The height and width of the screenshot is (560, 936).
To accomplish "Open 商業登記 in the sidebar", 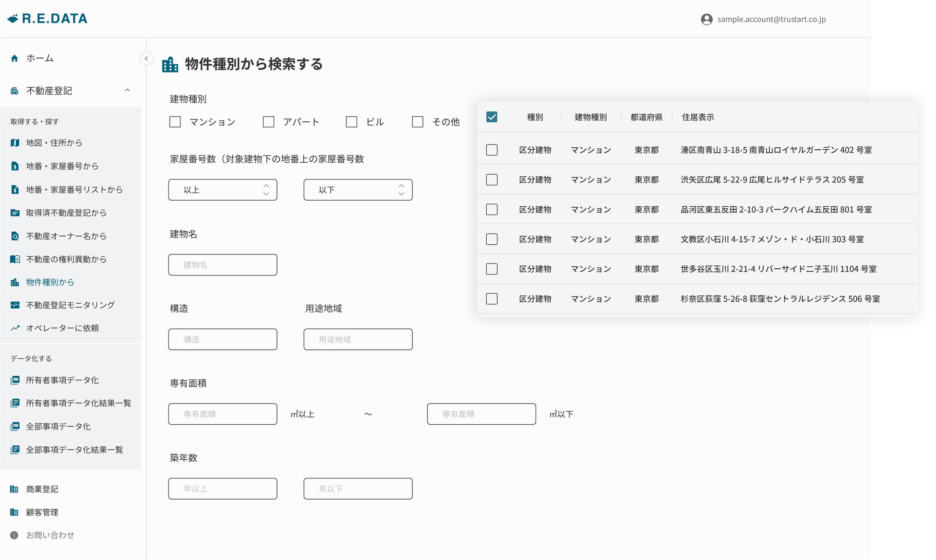I will [x=42, y=489].
